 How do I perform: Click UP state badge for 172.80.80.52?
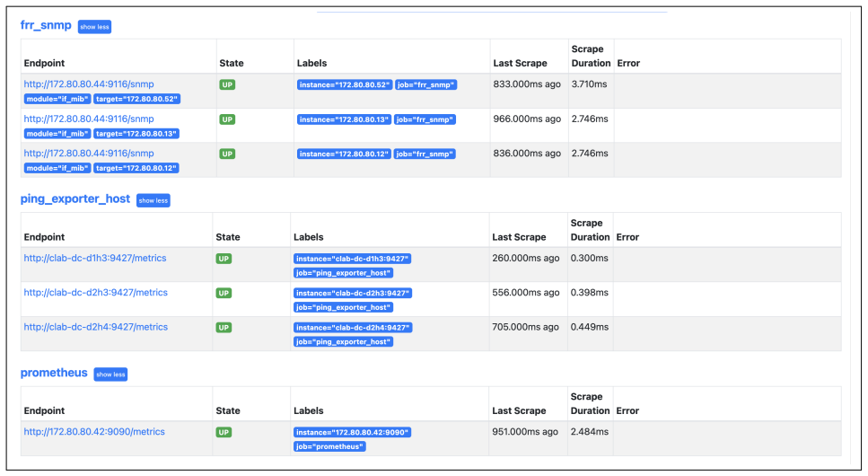tap(227, 84)
